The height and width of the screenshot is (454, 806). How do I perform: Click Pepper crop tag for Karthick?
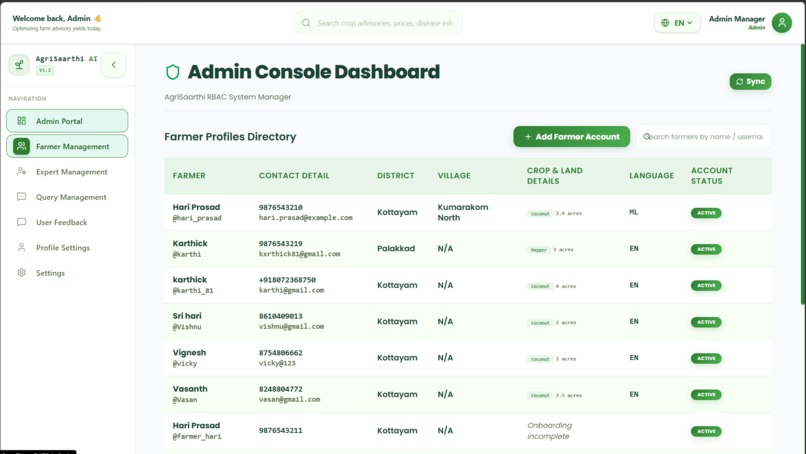click(x=539, y=250)
